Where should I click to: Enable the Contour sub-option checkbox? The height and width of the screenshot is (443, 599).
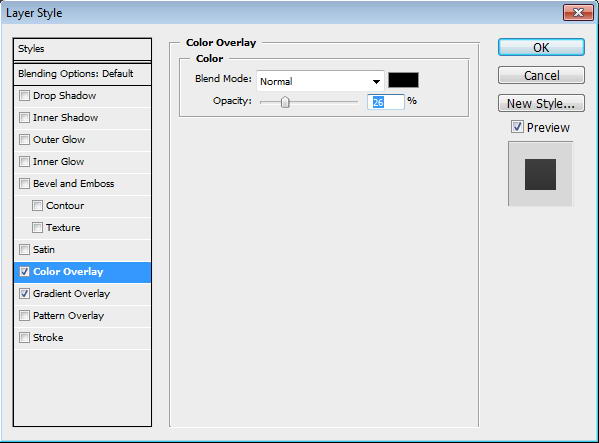point(37,205)
